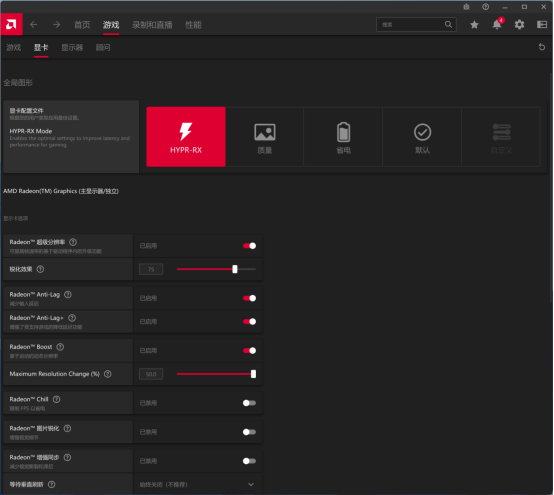Expand the 等待垂直刷新 dropdown
554x495 pixels.
pyautogui.click(x=198, y=484)
